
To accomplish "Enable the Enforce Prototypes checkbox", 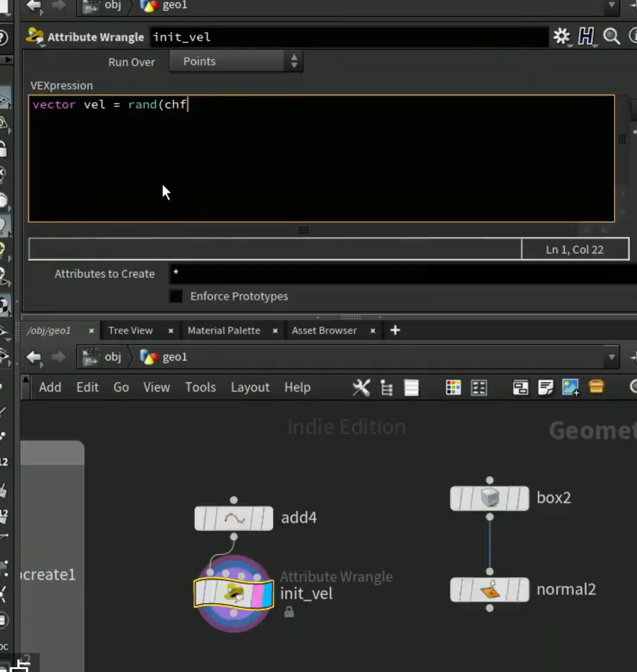I will coord(176,296).
